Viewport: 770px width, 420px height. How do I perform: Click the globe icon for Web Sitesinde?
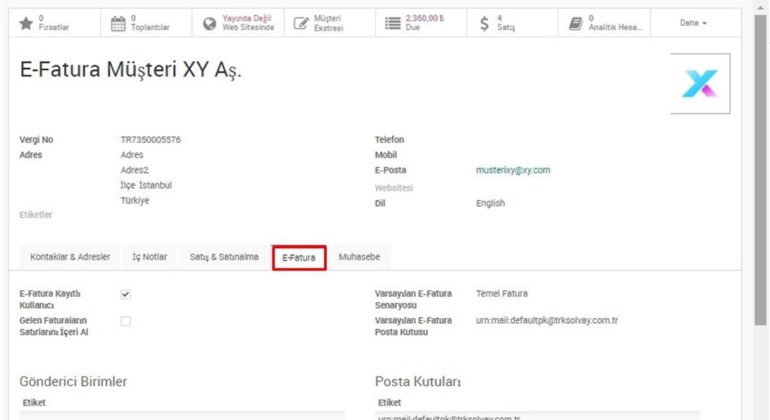(210, 23)
